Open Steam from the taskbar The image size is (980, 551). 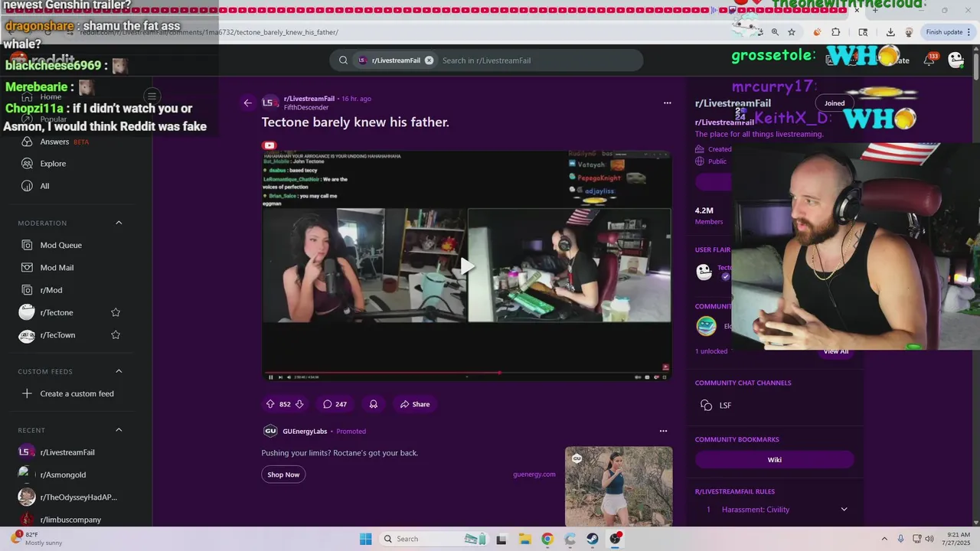593,539
